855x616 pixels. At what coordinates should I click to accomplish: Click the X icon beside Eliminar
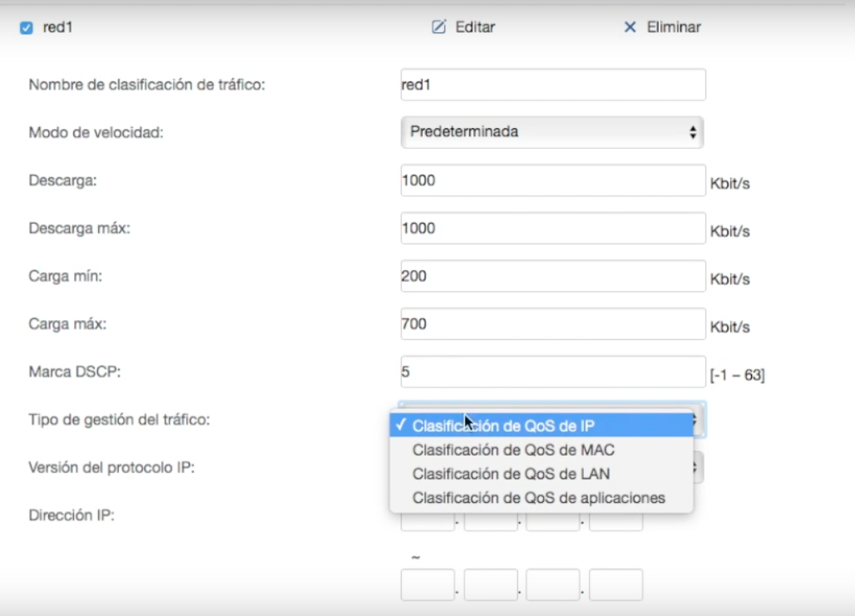point(630,27)
